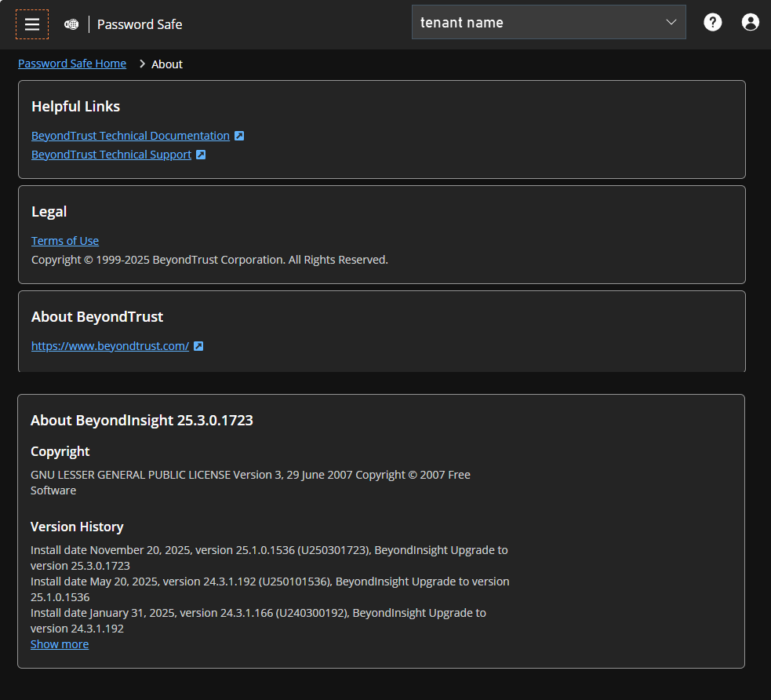771x700 pixels.
Task: Click the May 20, 2025 install entry
Action: 270,589
